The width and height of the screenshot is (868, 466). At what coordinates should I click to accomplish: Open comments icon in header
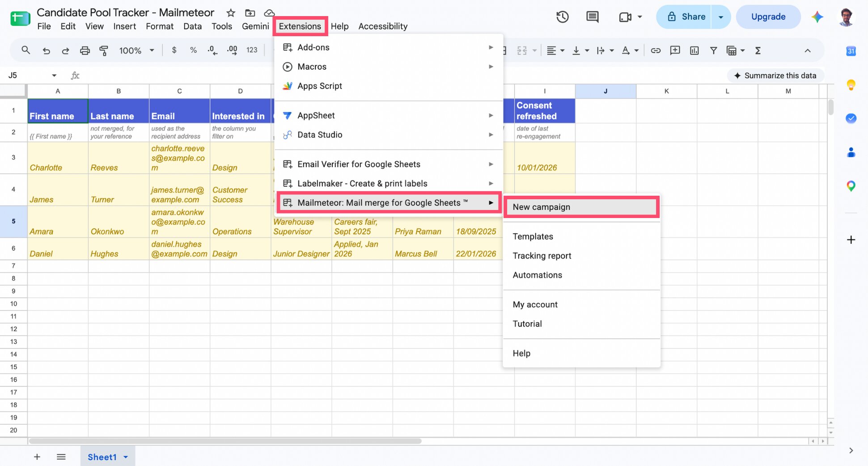pyautogui.click(x=593, y=17)
